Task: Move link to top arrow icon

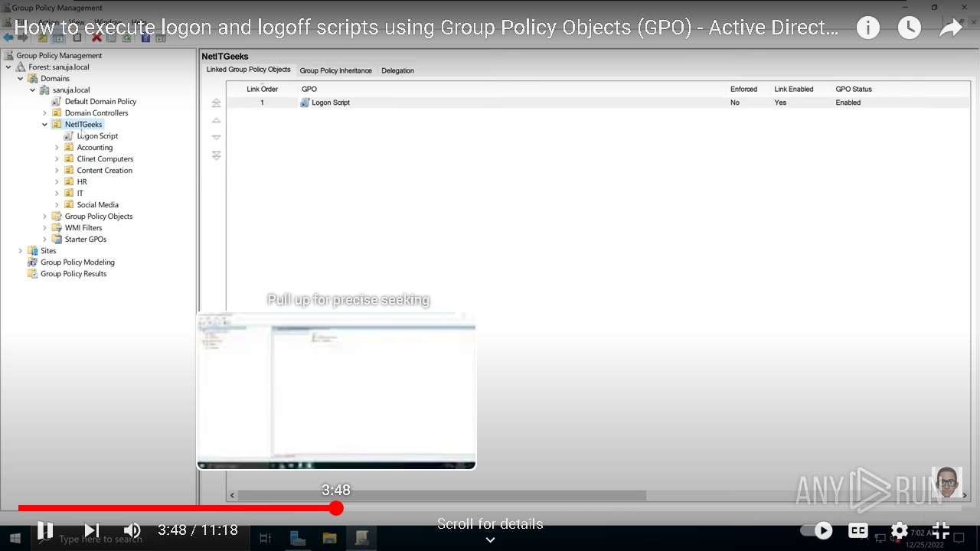Action: [216, 103]
